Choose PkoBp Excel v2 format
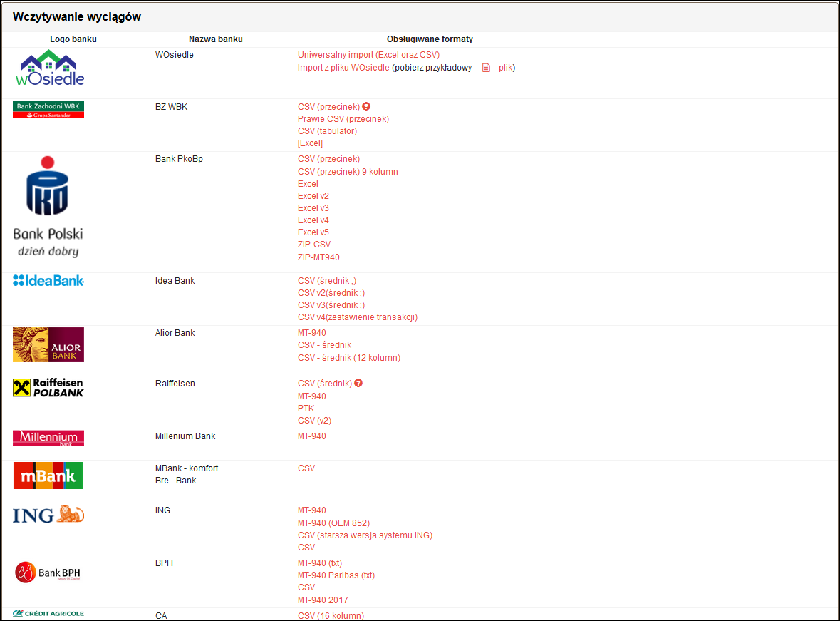 313,196
